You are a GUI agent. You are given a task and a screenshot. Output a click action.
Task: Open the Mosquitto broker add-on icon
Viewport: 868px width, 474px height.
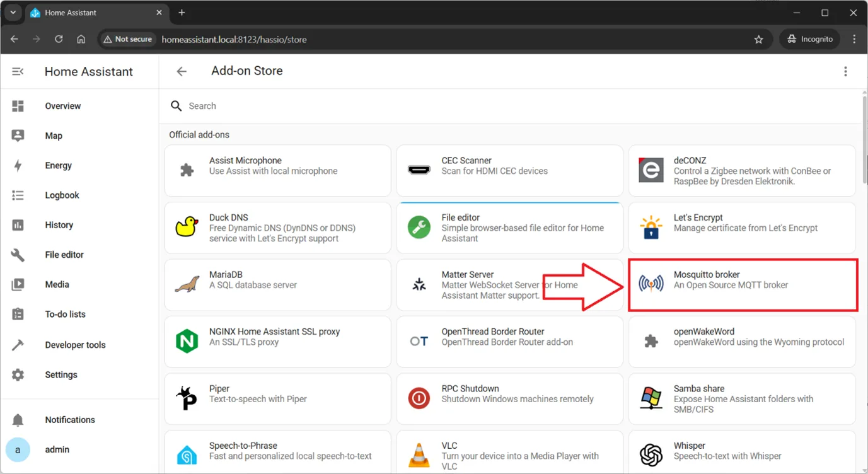coord(651,284)
